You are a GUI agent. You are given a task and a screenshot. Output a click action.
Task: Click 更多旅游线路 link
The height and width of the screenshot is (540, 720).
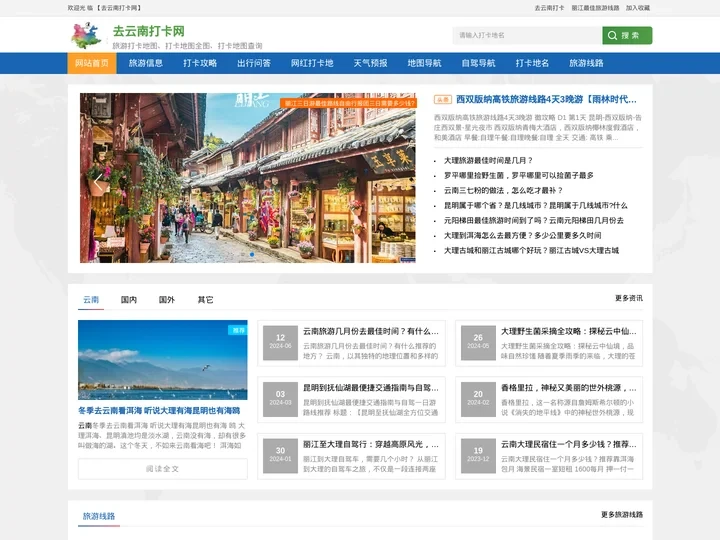[x=622, y=515]
